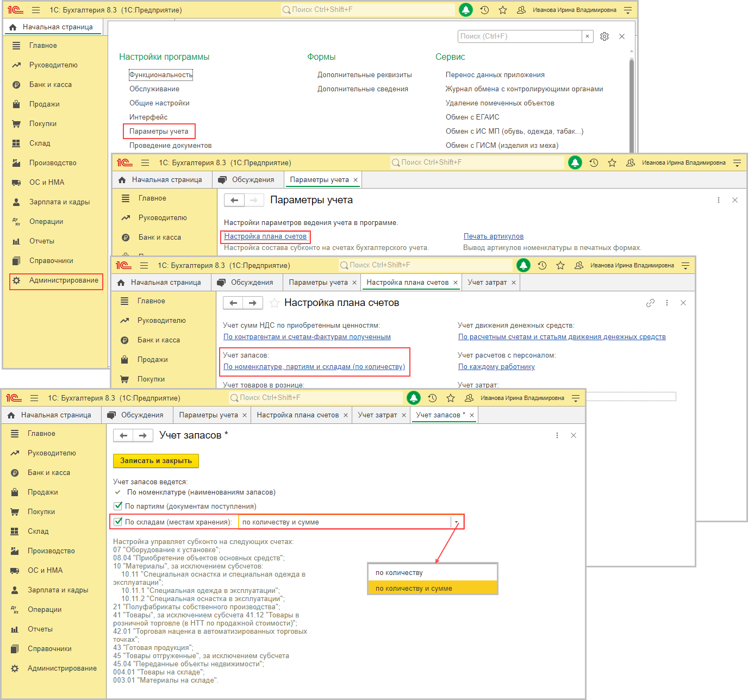Screen dimensions: 748x700
Task: Copy link icon in Настройка плана счетов form
Action: (x=650, y=303)
